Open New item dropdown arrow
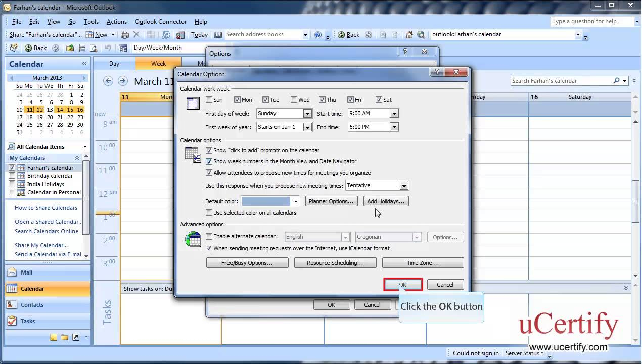The height and width of the screenshot is (364, 642). tap(112, 35)
